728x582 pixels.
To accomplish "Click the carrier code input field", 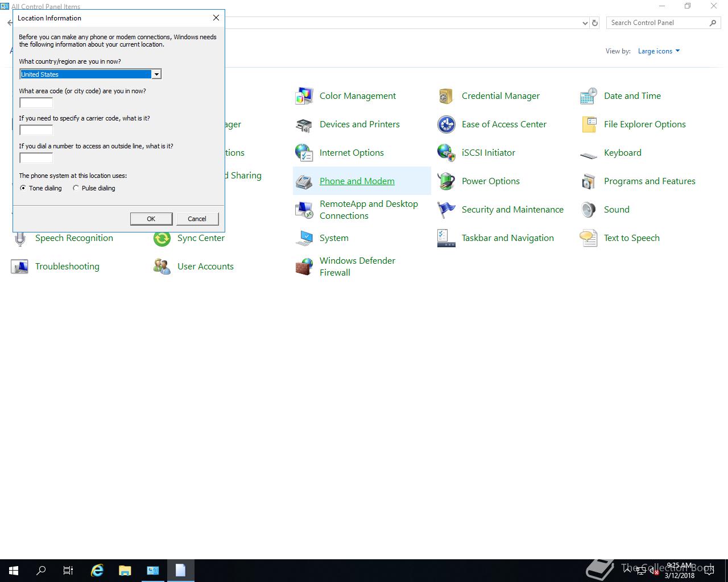I will coord(36,130).
